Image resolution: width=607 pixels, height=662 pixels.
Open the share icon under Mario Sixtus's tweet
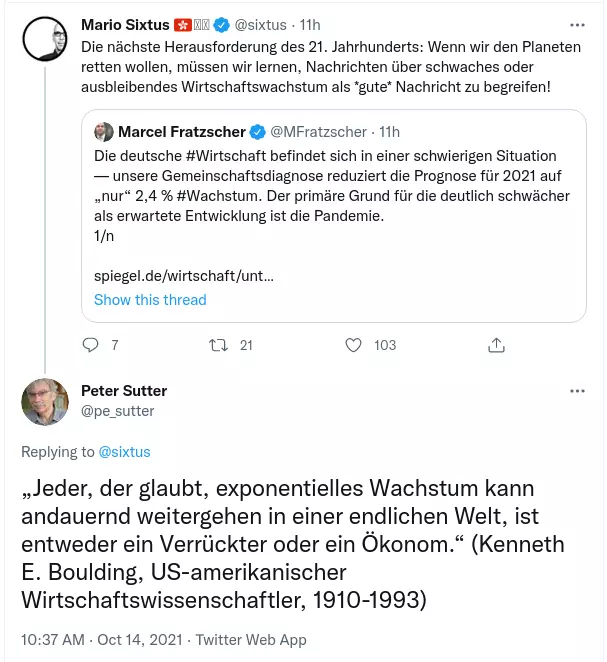496,345
